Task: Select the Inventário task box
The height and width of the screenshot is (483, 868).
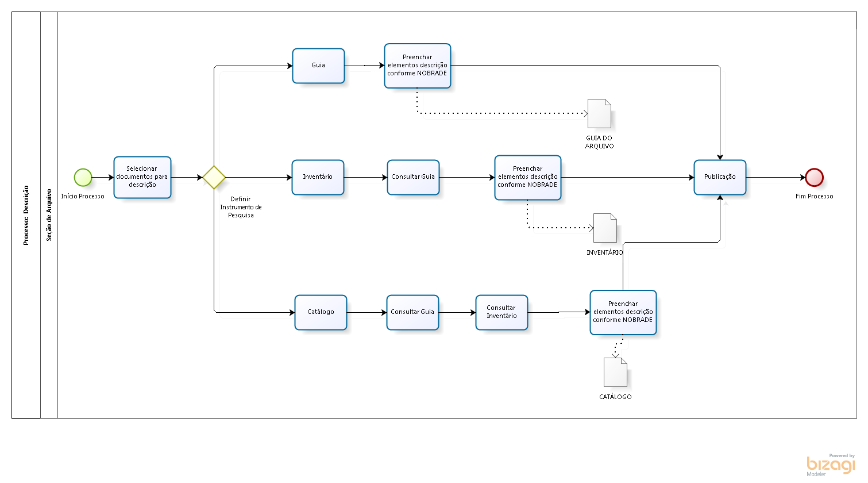Action: (x=318, y=177)
